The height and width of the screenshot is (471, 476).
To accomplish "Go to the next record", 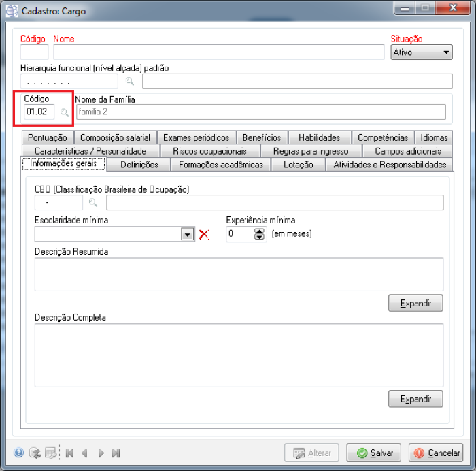I will pos(101,453).
